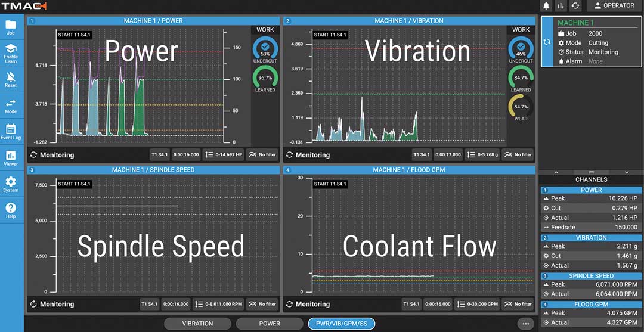Switch to the VIBRATION view tab
Viewport: 644px width, 332px height.
197,324
